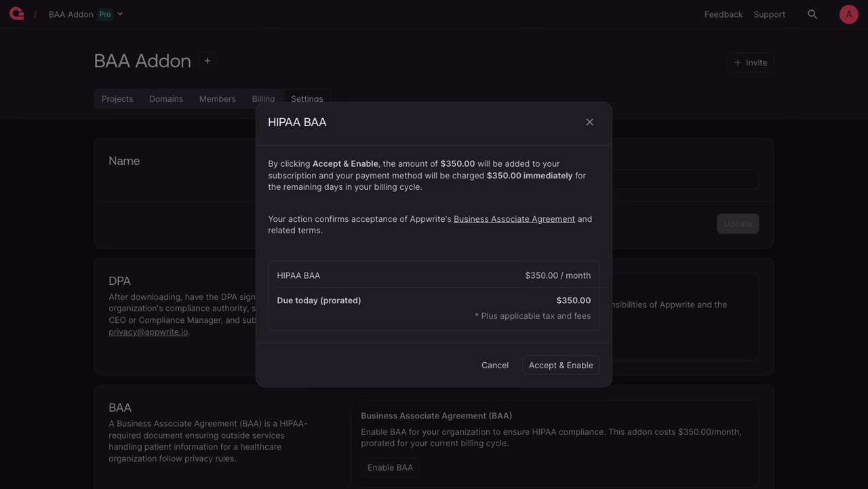Select the Due today (prorated) label

pos(319,300)
